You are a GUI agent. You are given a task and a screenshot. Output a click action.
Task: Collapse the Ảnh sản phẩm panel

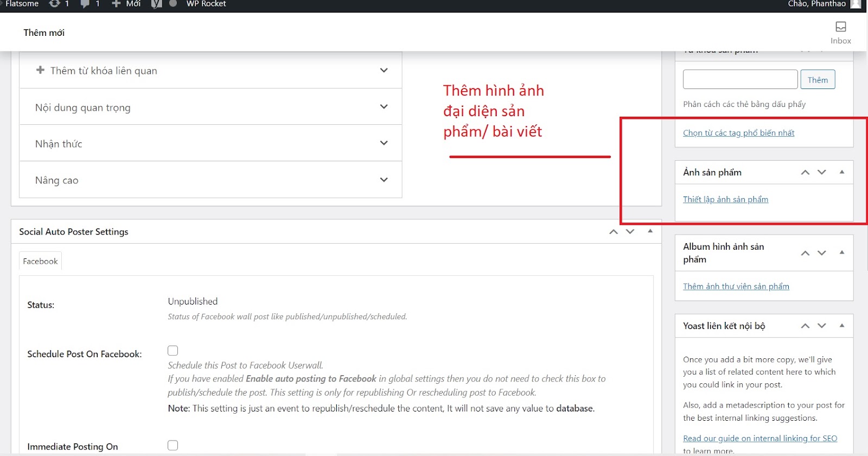click(842, 172)
